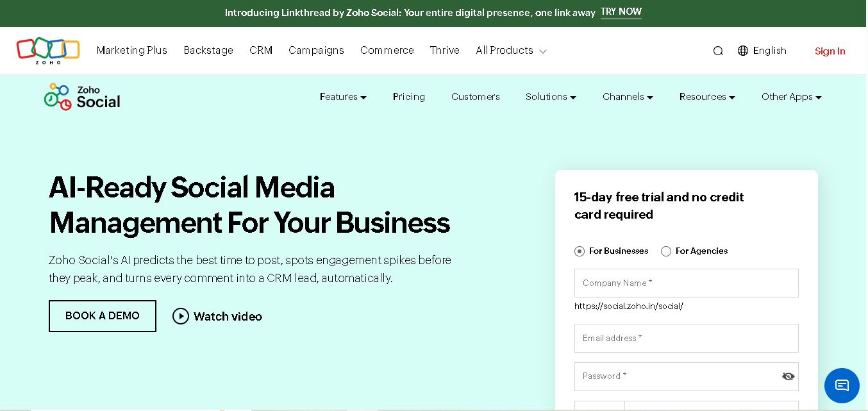Viewport: 868px width, 411px height.
Task: Click the BOOK A DEMO button
Action: point(103,316)
